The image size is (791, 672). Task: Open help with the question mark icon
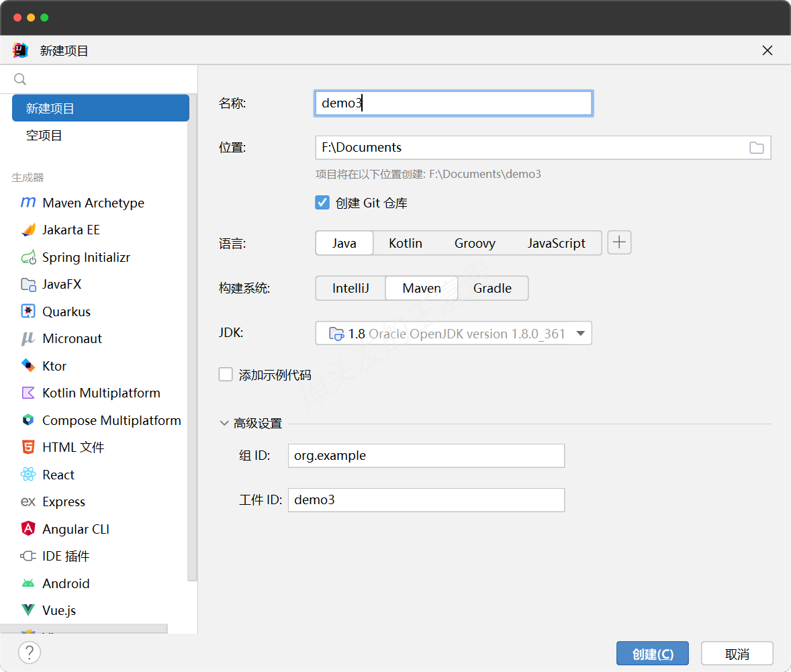(30, 653)
